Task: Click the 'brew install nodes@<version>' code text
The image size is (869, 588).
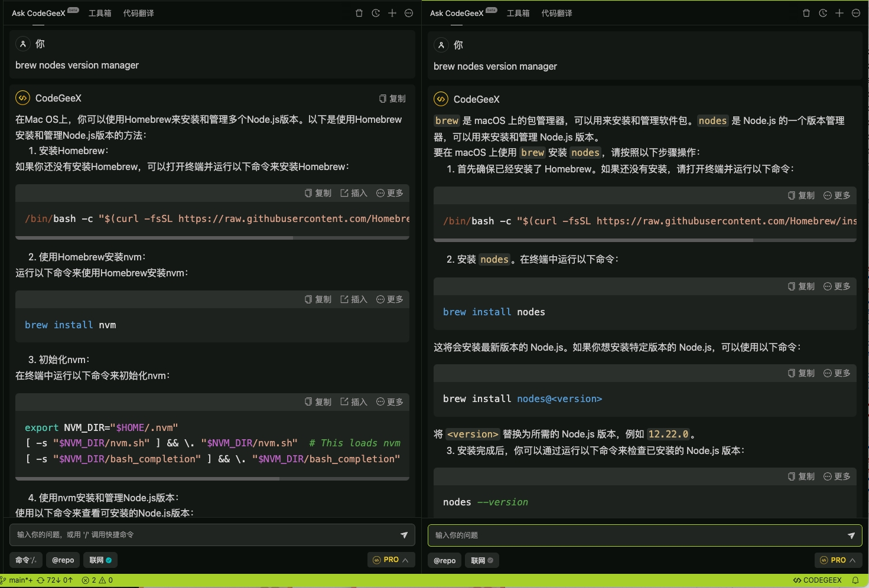Action: pyautogui.click(x=522, y=398)
